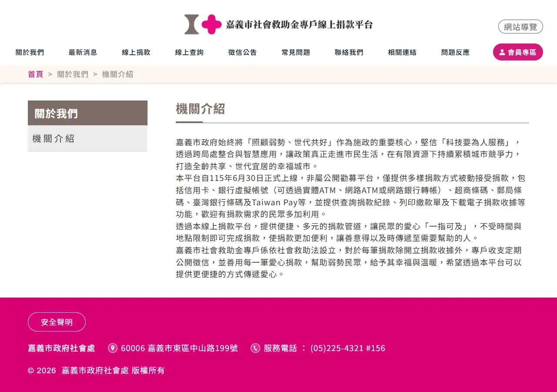Open the 徵信公告 menu
This screenshot has height=392, width=557.
243,52
